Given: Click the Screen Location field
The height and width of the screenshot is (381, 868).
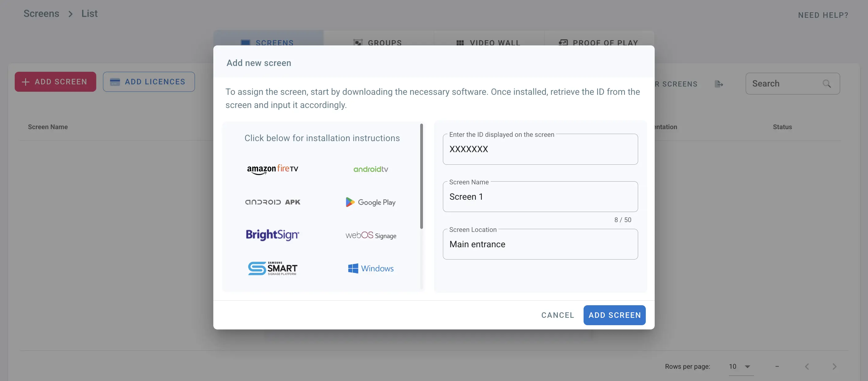Looking at the screenshot, I should tap(540, 244).
